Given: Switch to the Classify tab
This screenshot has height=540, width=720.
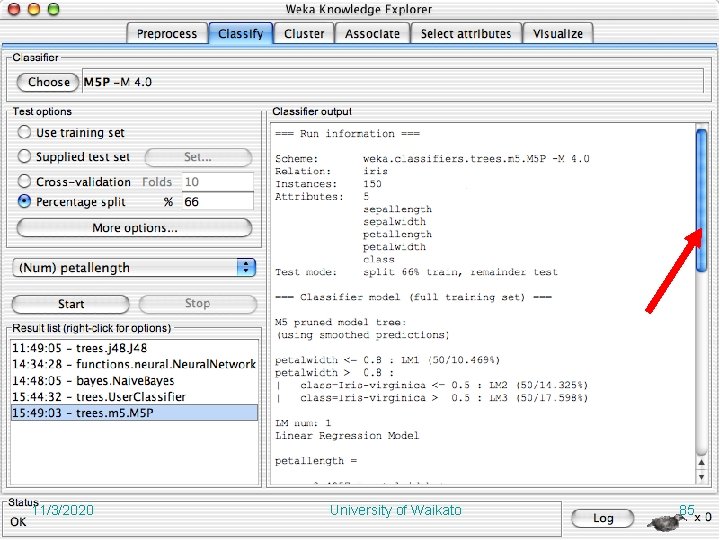Looking at the screenshot, I should pyautogui.click(x=241, y=34).
